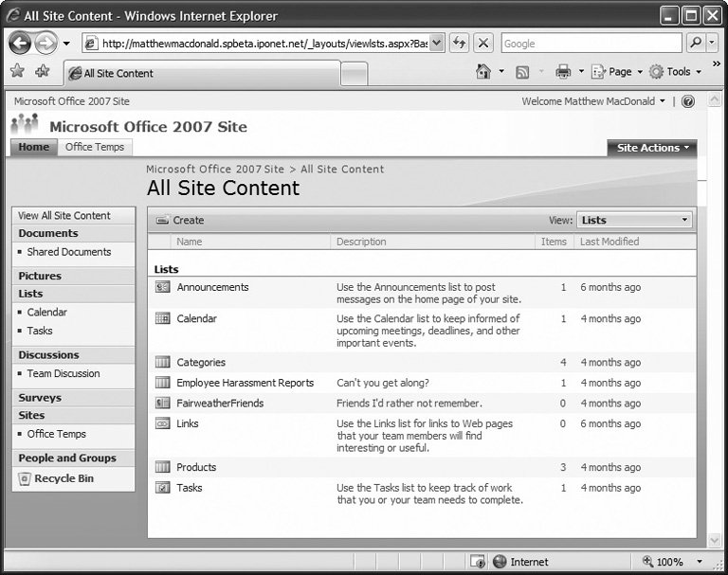The width and height of the screenshot is (728, 575).
Task: Click the RSS feeds icon
Action: [x=522, y=72]
